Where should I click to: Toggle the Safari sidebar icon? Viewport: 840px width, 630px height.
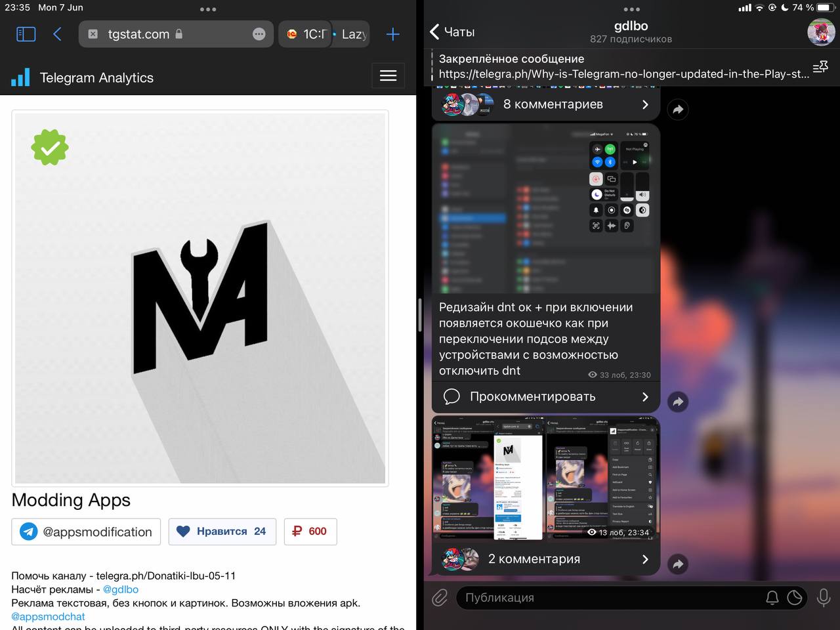(x=26, y=34)
